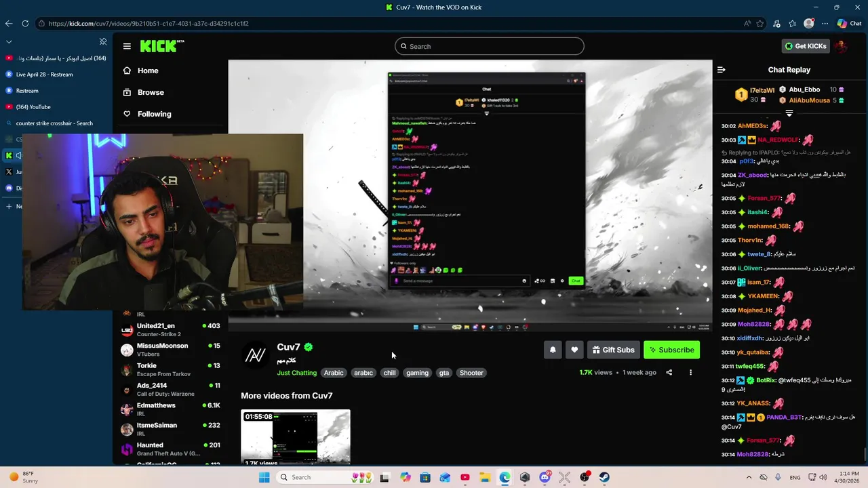Open the Kick hamburger sidebar menu

coord(127,46)
